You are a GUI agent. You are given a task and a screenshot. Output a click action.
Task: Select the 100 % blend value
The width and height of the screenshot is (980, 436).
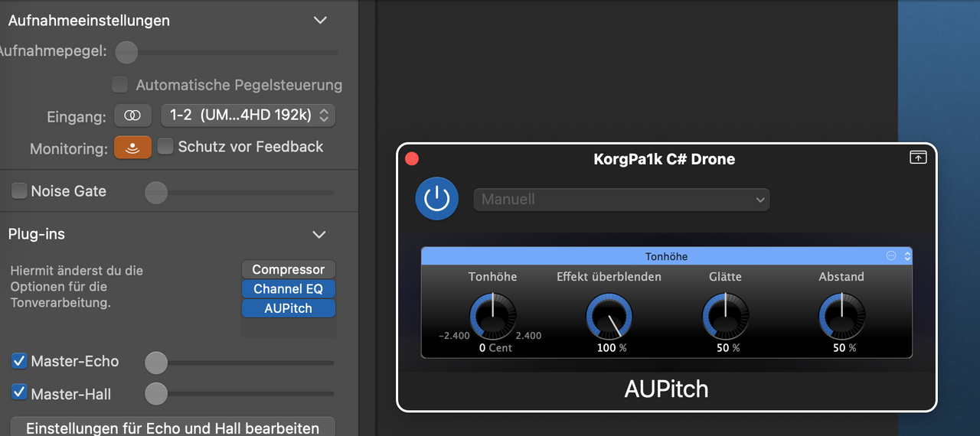coord(612,348)
